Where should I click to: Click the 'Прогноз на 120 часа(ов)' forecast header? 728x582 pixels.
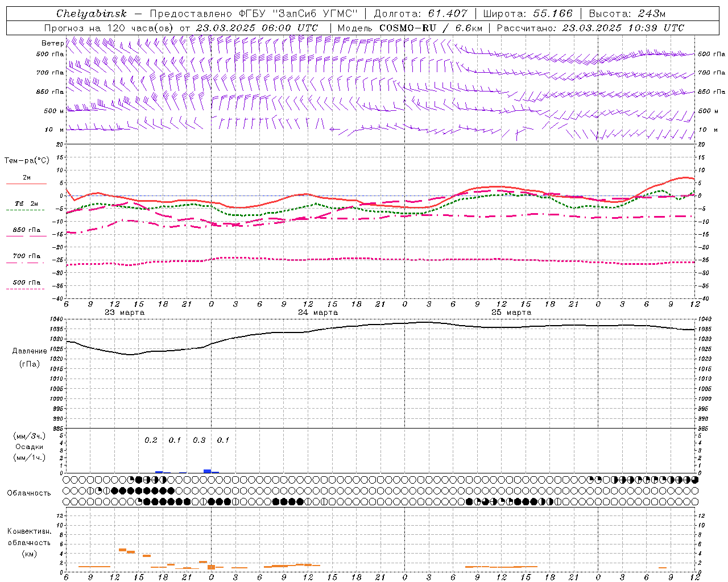pyautogui.click(x=109, y=28)
